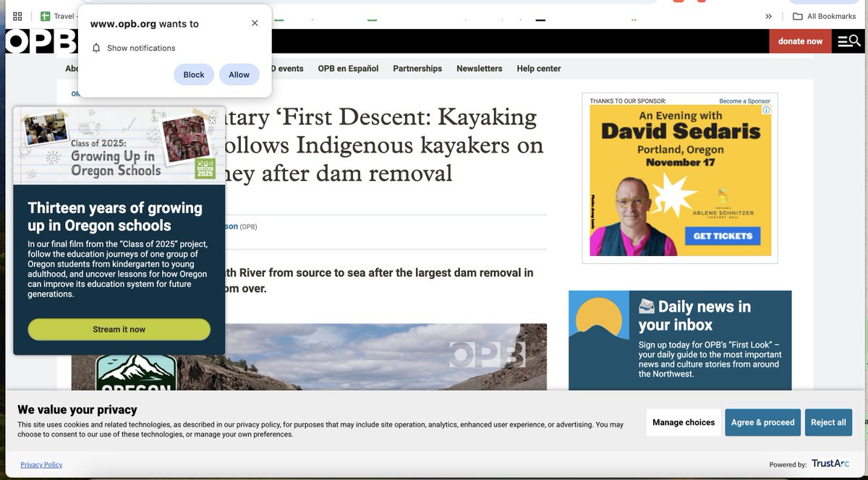This screenshot has width=868, height=480.
Task: Open the Privacy Policy link
Action: point(41,465)
